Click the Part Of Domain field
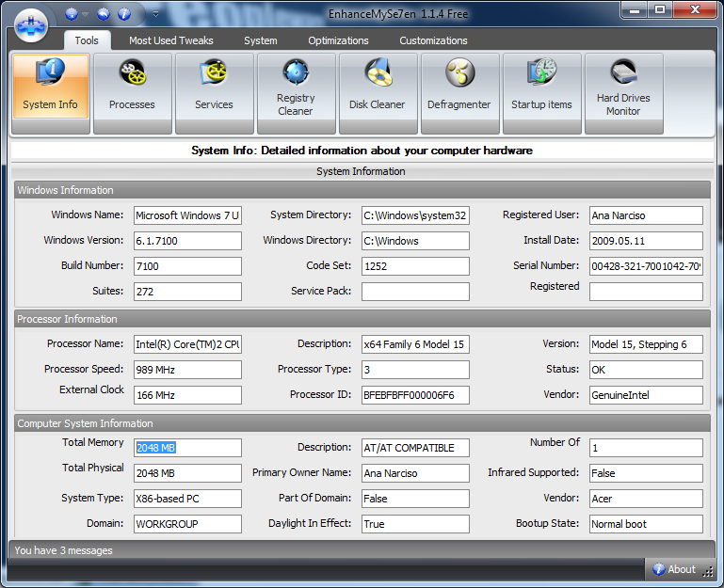The image size is (724, 588). tap(415, 499)
